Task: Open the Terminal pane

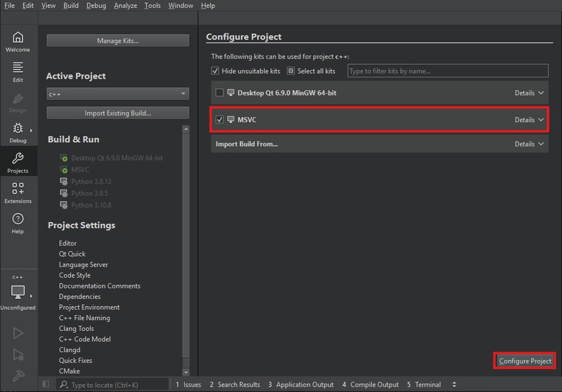Action: pyautogui.click(x=424, y=385)
